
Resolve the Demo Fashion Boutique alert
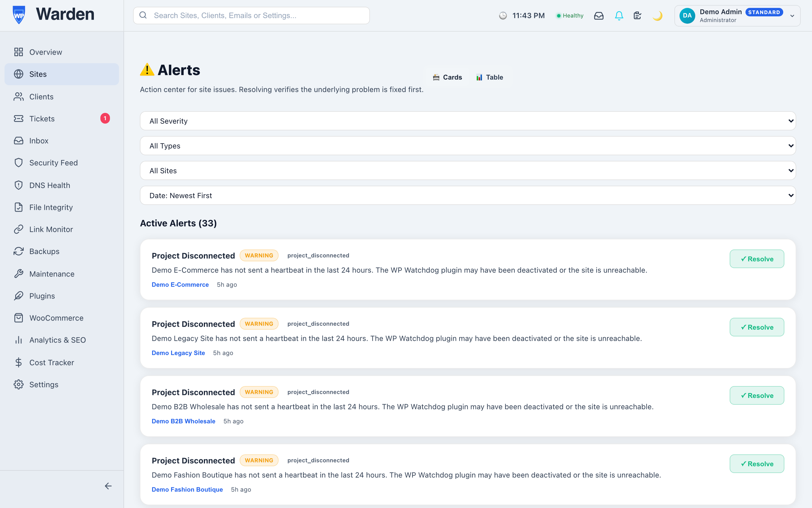click(x=757, y=464)
